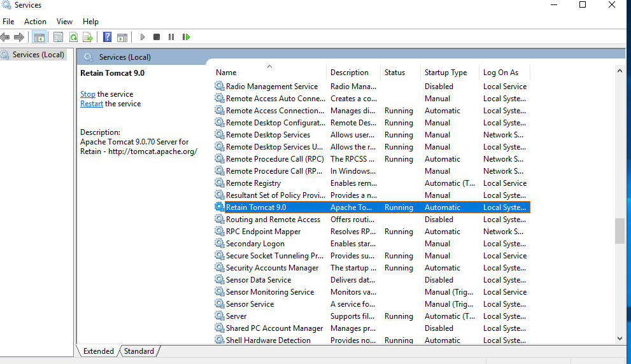Select Services (Local) in the console tree
The image size is (631, 364).
click(38, 55)
